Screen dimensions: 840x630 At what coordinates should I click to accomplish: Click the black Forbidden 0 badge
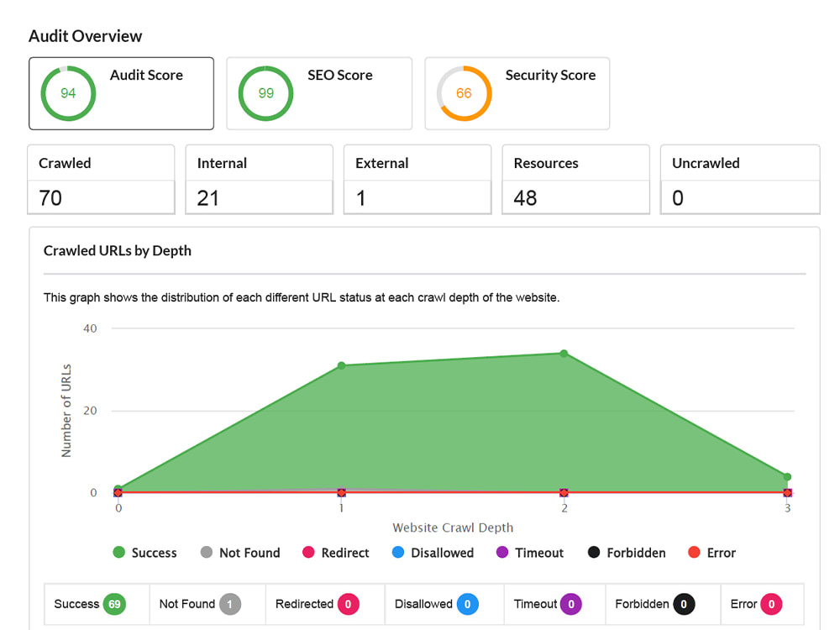pos(684,604)
